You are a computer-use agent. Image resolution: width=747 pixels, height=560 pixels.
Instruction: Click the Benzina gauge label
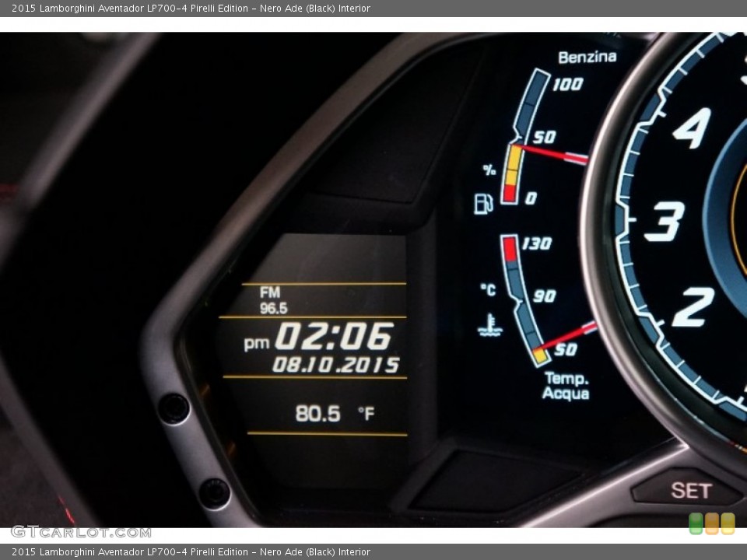click(587, 57)
